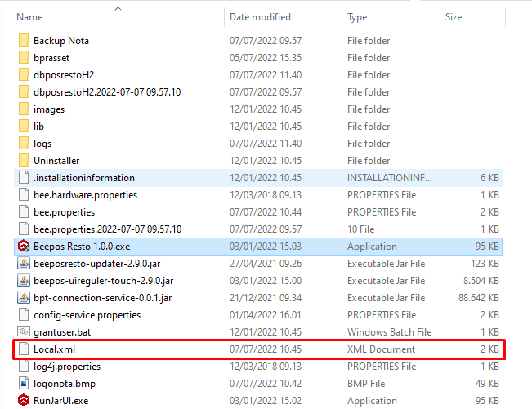This screenshot has height=409, width=532.
Task: Click the 49 KB size cell
Action: pyautogui.click(x=487, y=384)
